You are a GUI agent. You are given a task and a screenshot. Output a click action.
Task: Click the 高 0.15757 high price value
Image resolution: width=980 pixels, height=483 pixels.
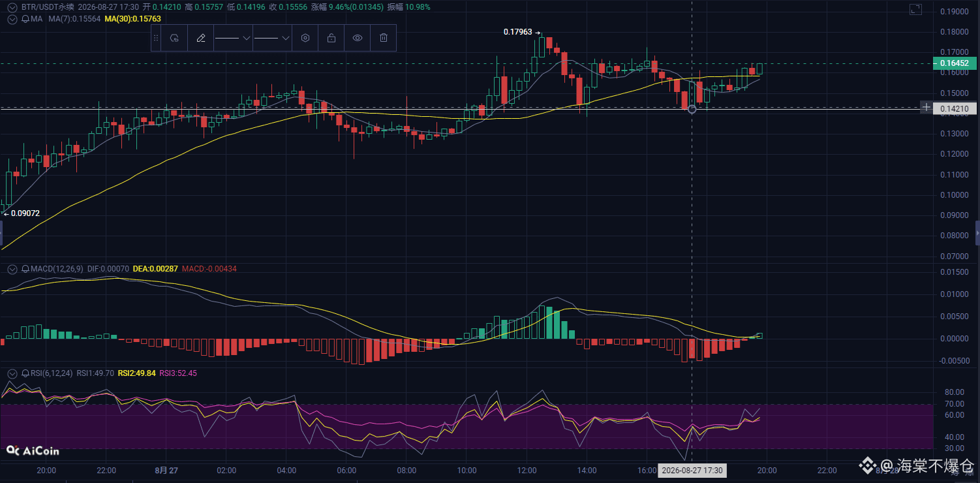click(204, 7)
